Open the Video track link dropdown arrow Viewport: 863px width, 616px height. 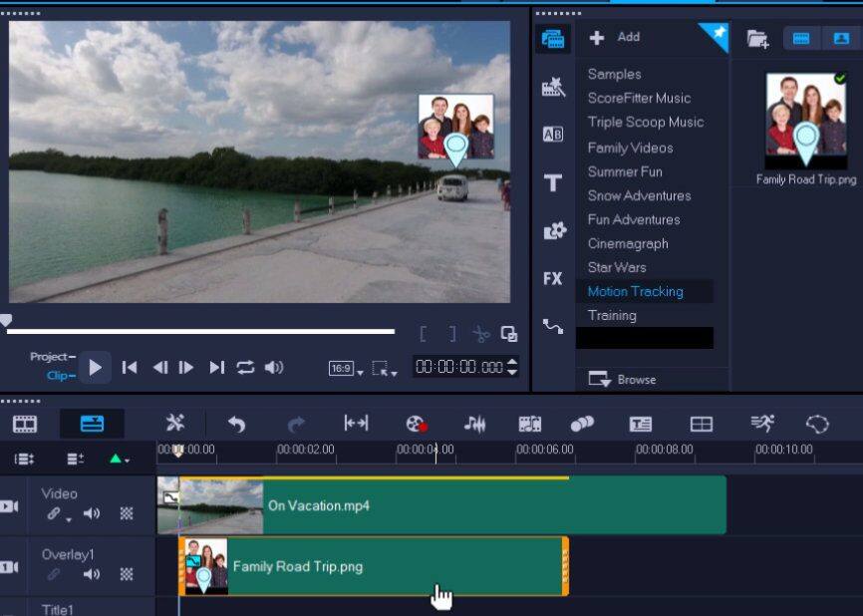pyautogui.click(x=68, y=519)
